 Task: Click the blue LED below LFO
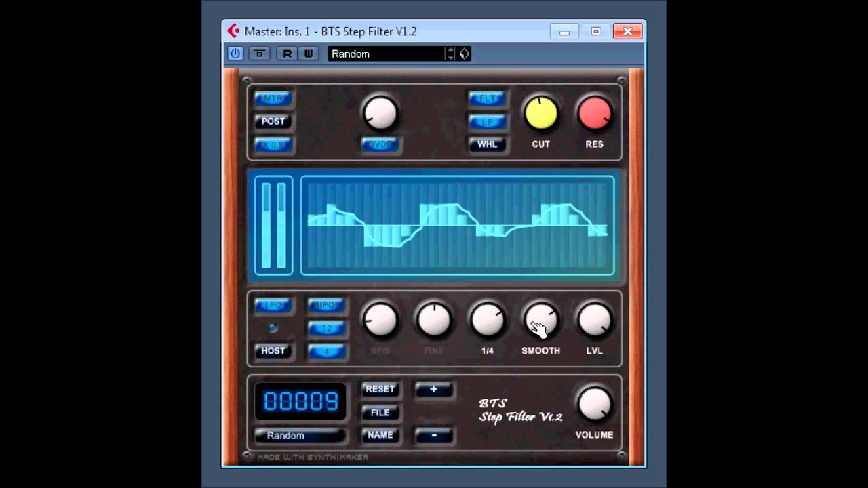pyautogui.click(x=273, y=328)
